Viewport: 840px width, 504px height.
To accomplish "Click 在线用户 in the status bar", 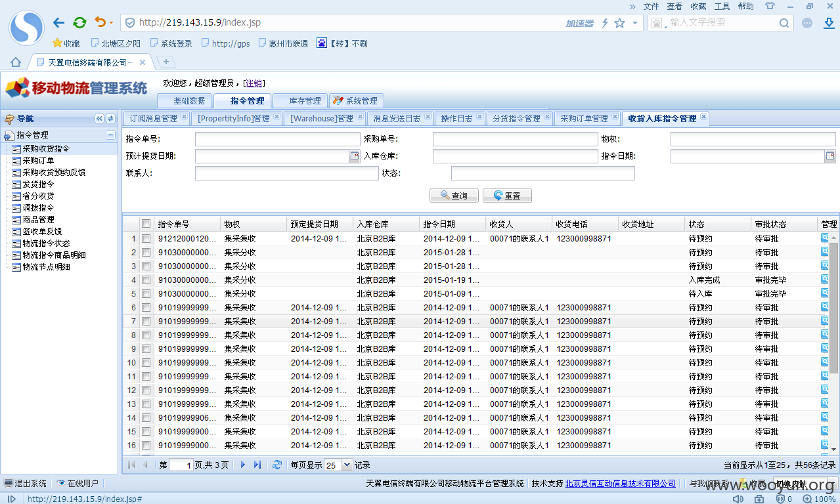I will click(77, 483).
